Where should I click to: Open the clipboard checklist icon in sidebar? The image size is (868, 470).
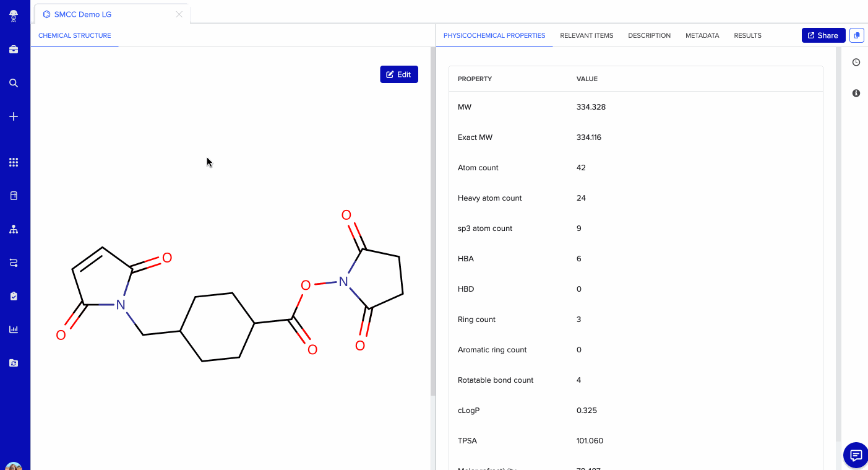(x=14, y=296)
